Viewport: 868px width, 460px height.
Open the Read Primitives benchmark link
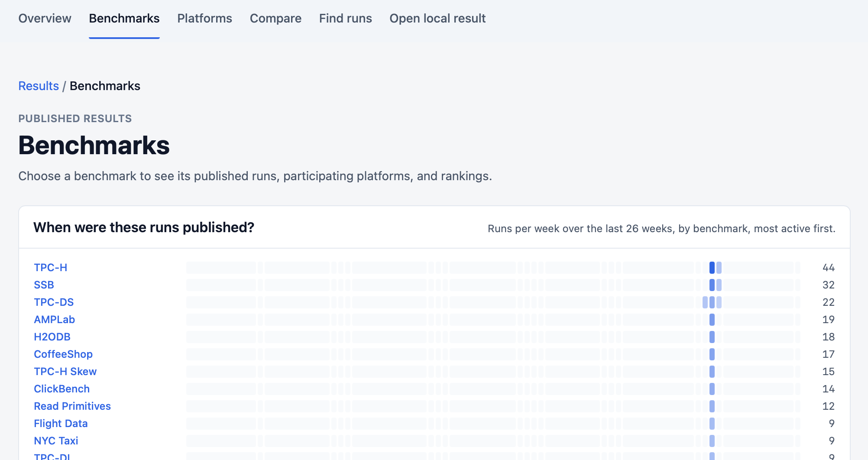(x=72, y=406)
